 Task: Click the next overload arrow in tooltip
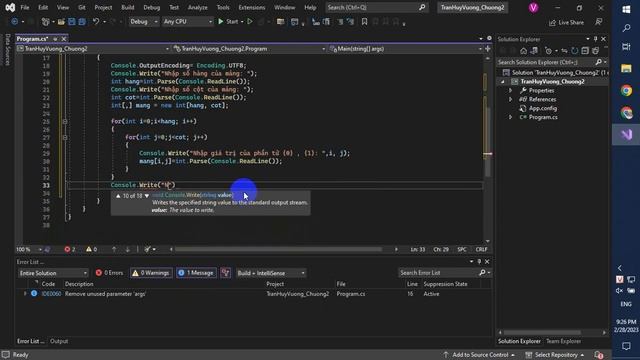coord(147,196)
